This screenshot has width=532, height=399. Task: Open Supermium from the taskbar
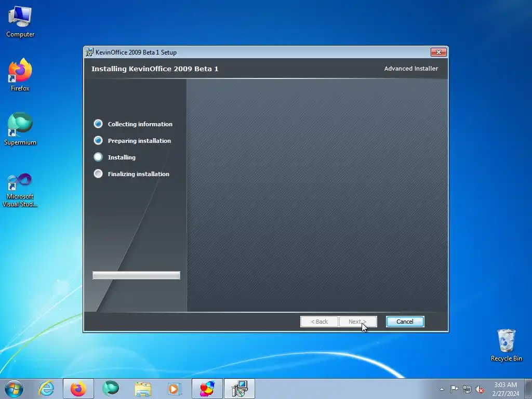pyautogui.click(x=111, y=389)
